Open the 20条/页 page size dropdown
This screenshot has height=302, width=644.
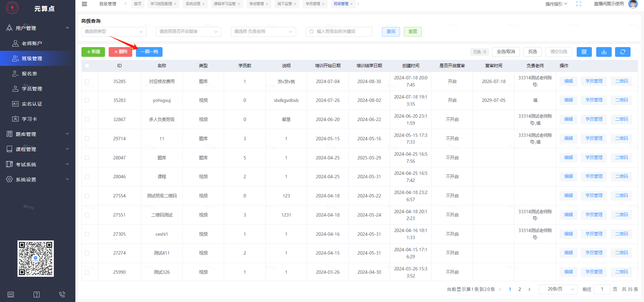pos(558,289)
